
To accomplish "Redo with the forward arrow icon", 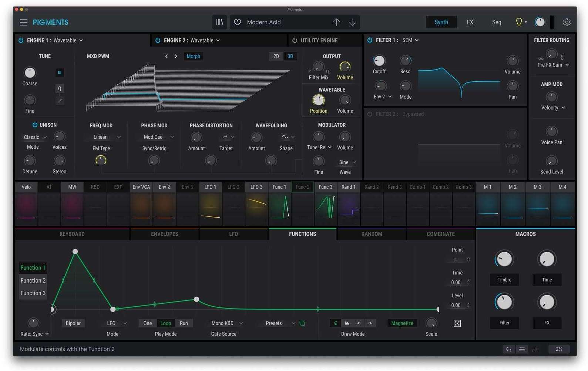I will click(535, 349).
